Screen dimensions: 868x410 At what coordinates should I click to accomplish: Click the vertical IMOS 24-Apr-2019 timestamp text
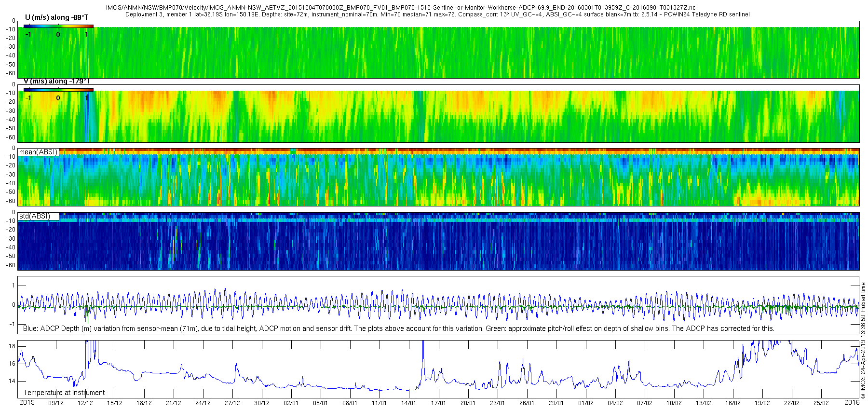[863, 340]
